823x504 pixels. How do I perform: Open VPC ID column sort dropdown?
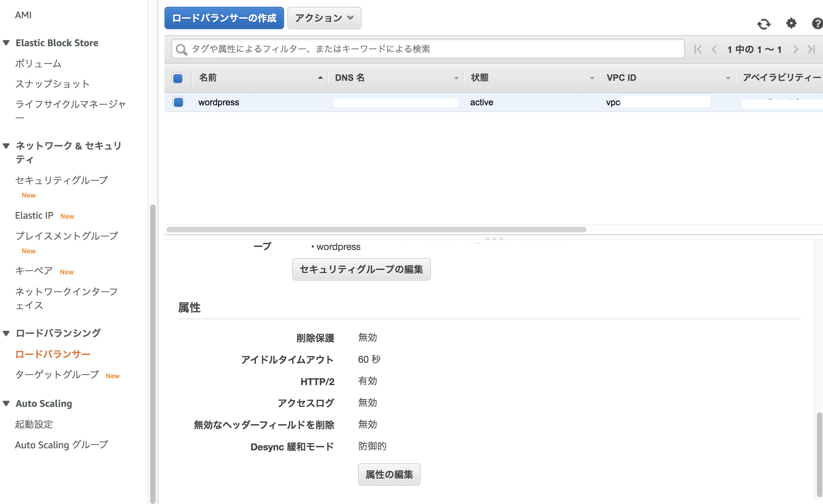[728, 78]
